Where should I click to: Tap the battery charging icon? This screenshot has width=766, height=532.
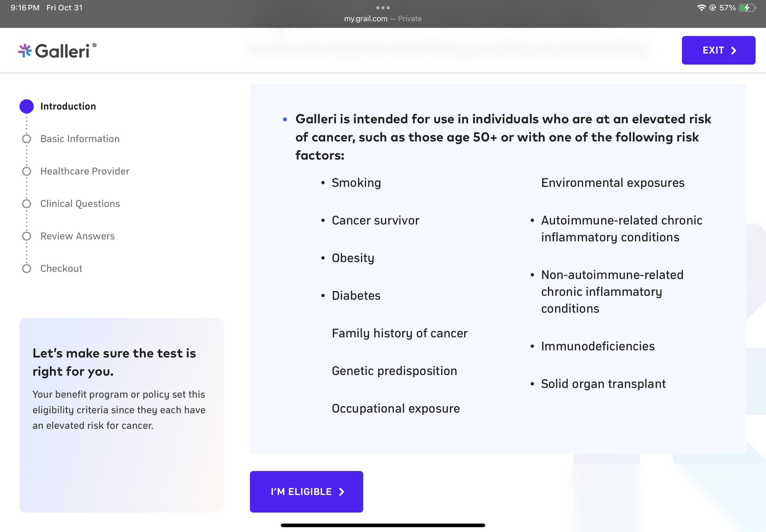(x=746, y=8)
